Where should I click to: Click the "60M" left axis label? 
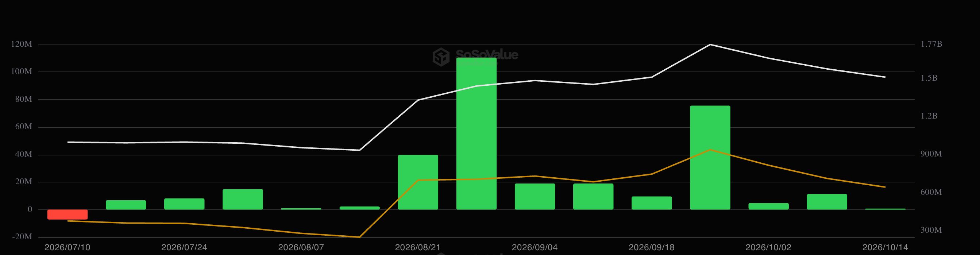pos(24,127)
